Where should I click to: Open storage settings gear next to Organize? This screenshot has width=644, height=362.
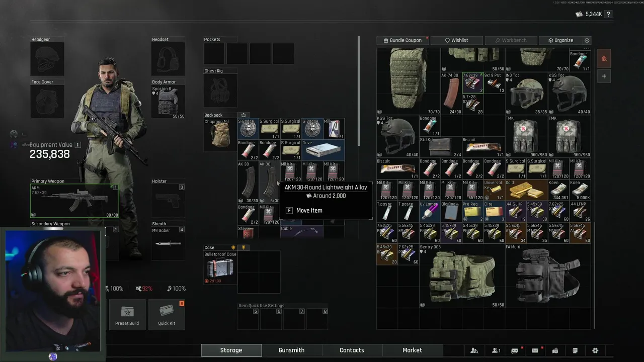[587, 40]
